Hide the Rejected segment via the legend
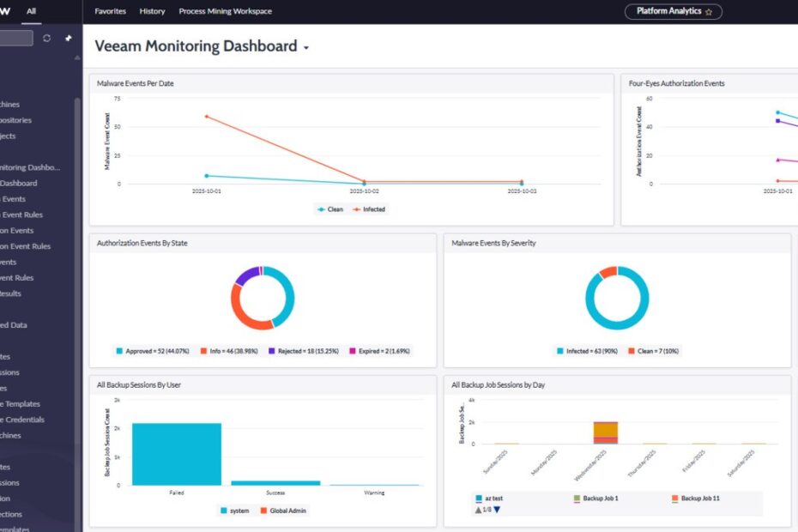Image resolution: width=798 pixels, height=532 pixels. click(293, 351)
